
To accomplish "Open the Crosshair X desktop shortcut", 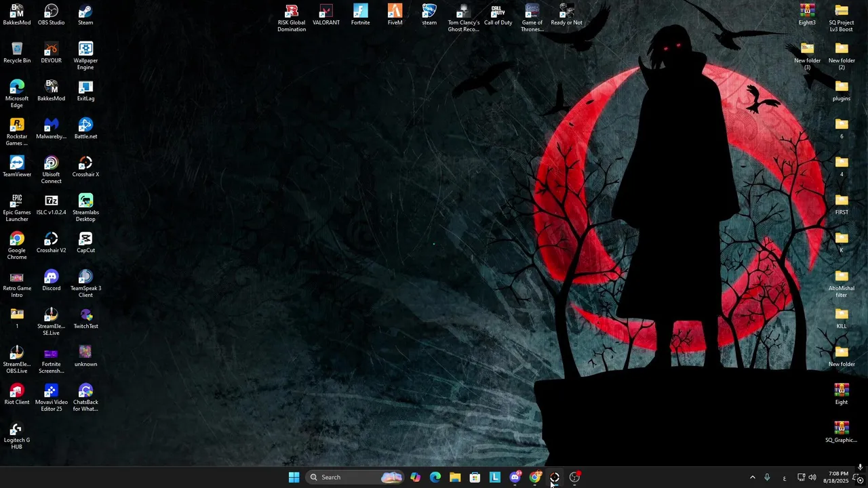I will tap(85, 167).
